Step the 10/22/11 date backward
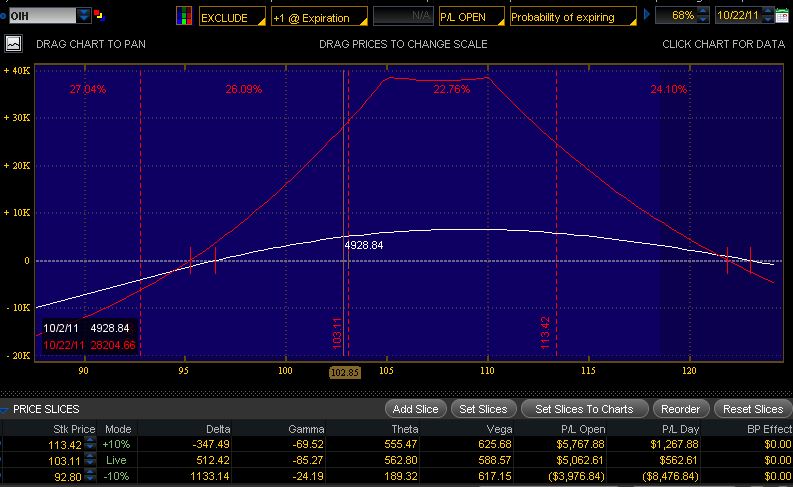The image size is (793, 487). [768, 19]
